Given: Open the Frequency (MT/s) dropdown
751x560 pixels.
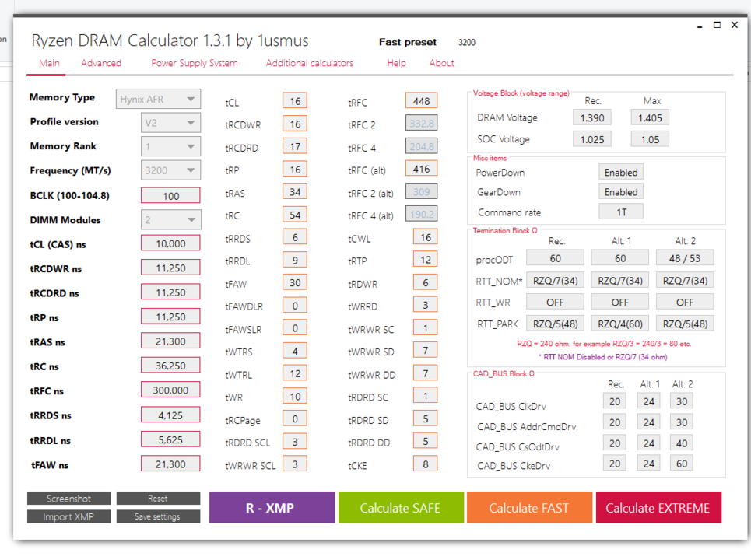Looking at the screenshot, I should tap(170, 170).
